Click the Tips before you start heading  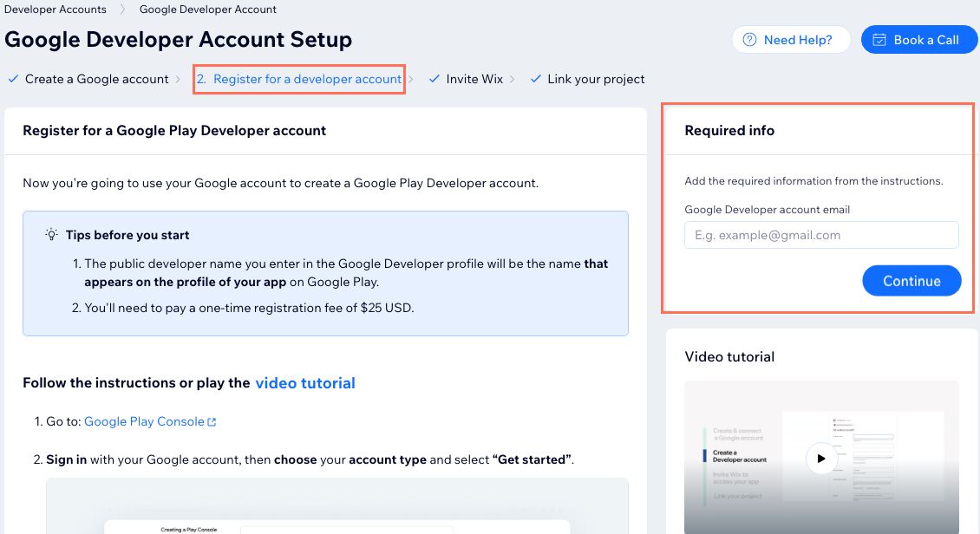tap(127, 235)
